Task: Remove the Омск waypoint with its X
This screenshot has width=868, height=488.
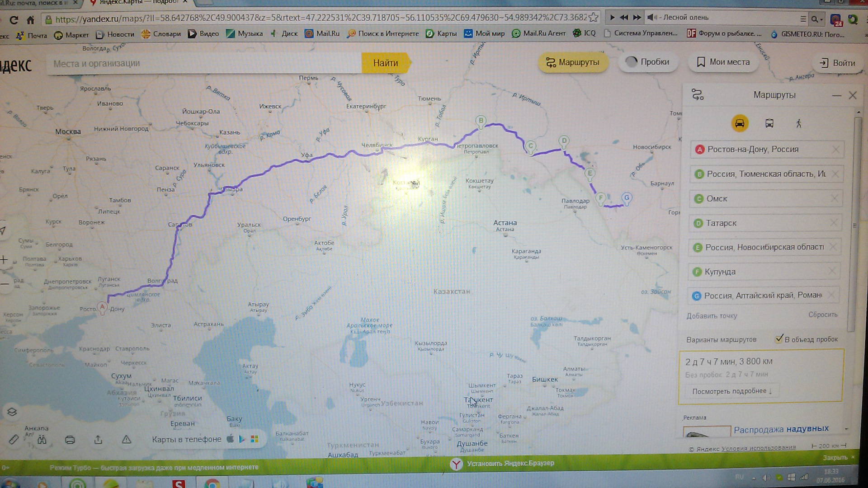Action: [x=835, y=198]
